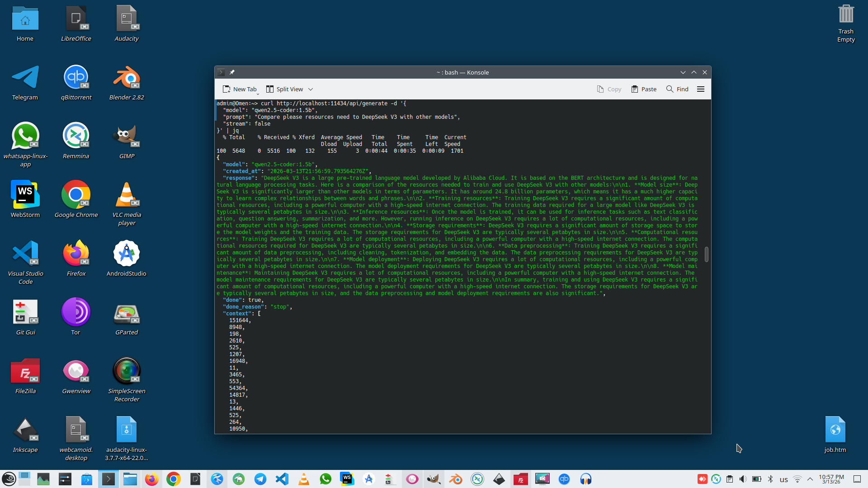Click the Paste toolbar button
Viewport: 868px width, 488px height.
point(644,89)
